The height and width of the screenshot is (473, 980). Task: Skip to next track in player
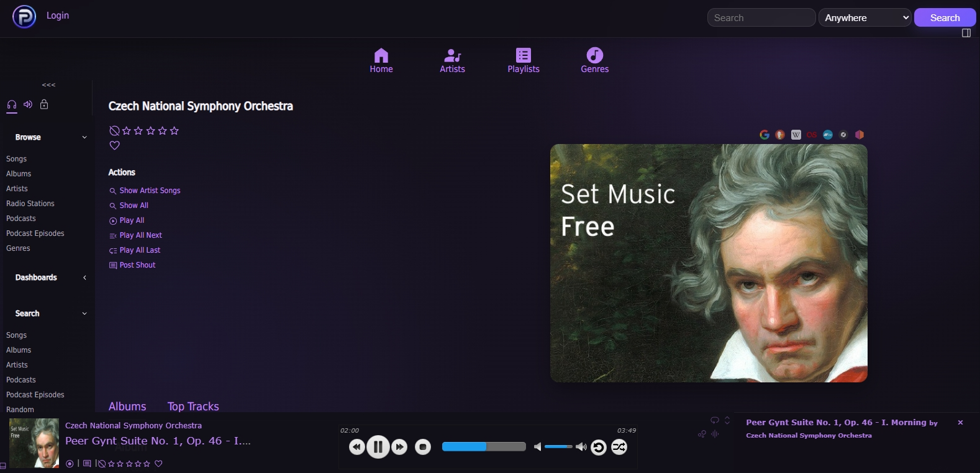point(399,447)
